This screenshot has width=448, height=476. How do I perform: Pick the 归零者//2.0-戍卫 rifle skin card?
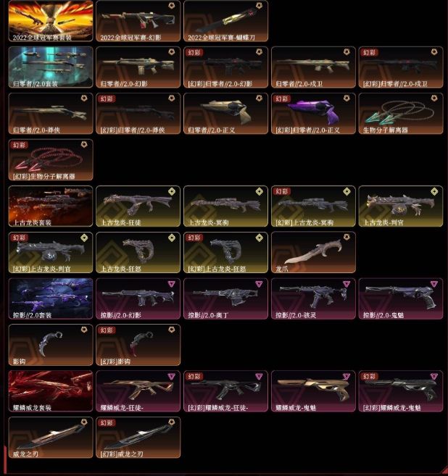click(x=313, y=67)
